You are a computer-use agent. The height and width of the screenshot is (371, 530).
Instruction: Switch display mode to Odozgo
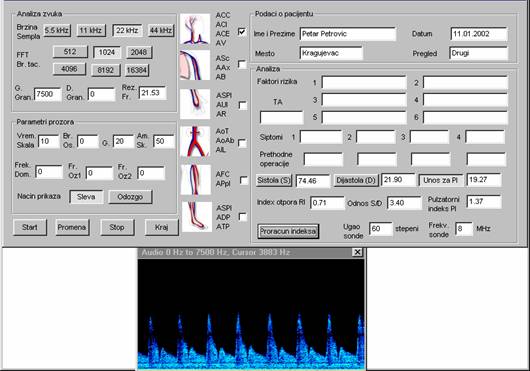click(130, 197)
